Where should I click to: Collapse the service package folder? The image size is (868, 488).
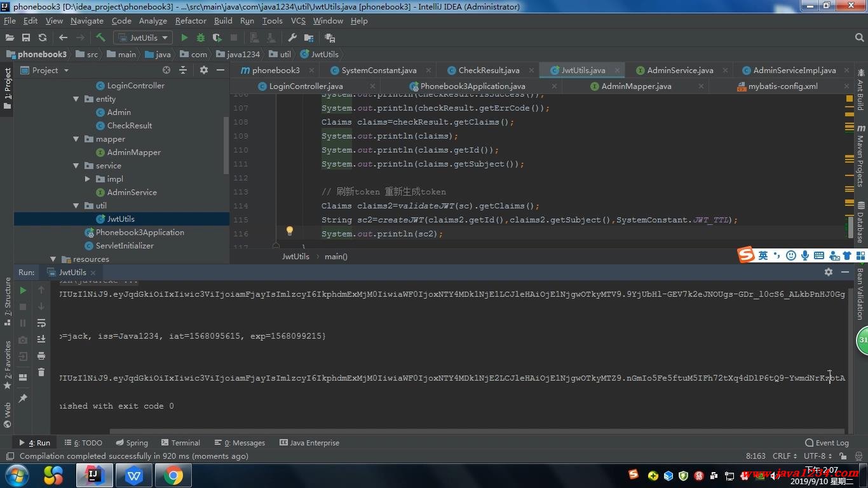76,166
